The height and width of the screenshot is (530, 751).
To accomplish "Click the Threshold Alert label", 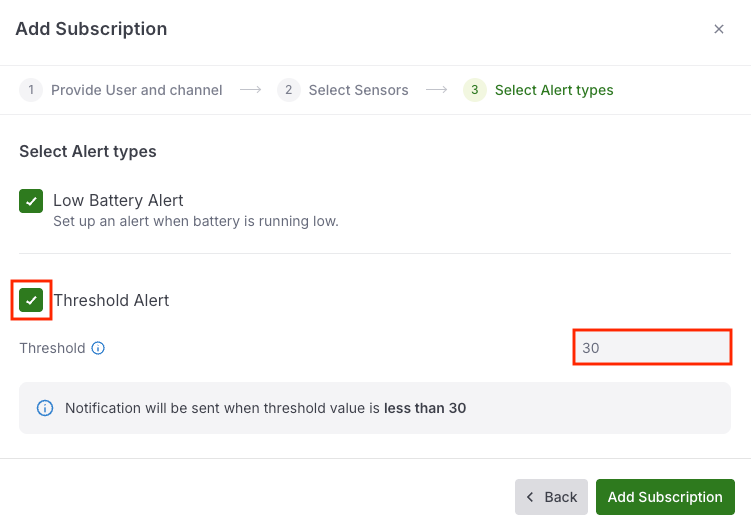I will [x=111, y=300].
